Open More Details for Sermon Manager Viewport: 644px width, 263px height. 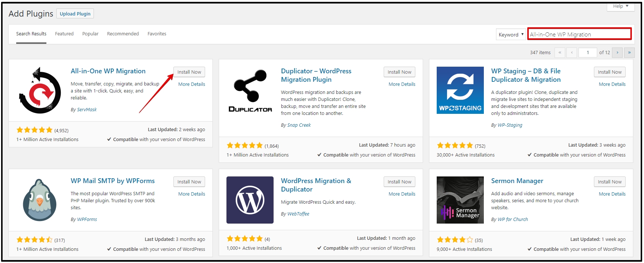pos(612,194)
